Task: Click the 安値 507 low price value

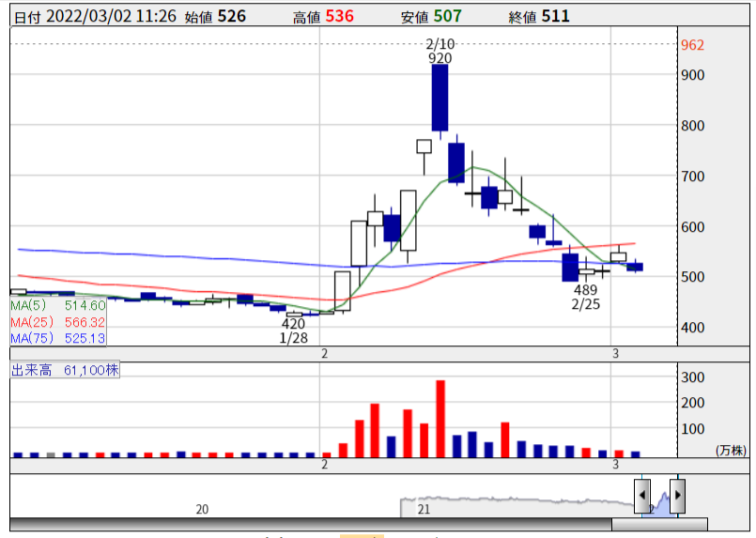Action: (431, 16)
